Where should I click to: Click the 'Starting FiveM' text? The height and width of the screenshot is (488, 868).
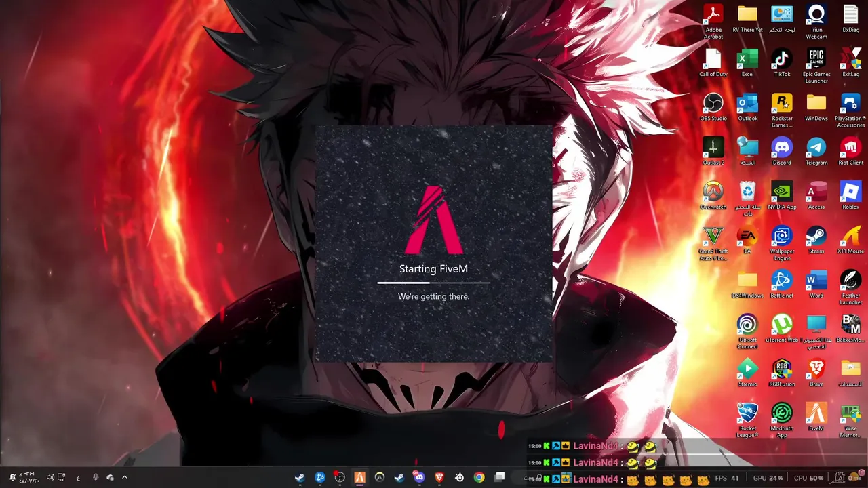434,269
